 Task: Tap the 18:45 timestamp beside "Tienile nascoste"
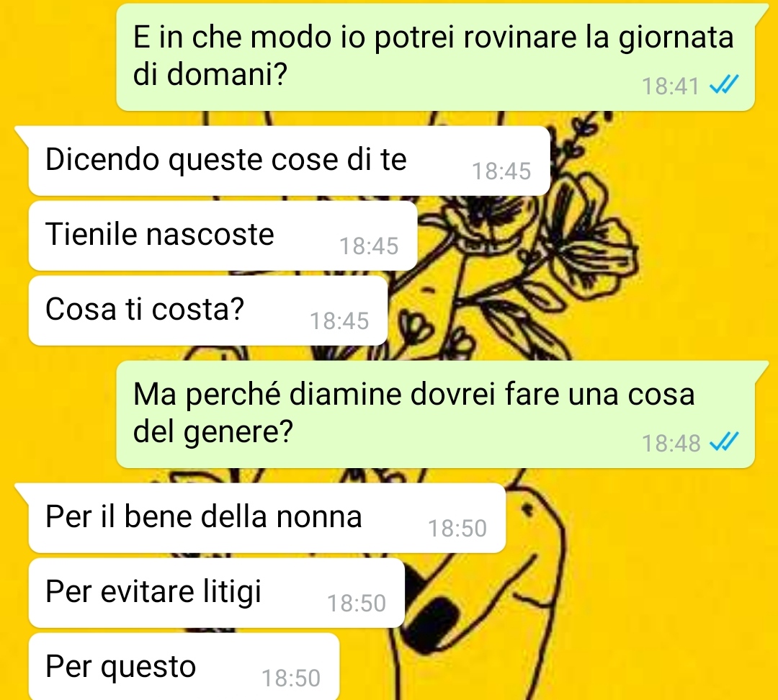click(369, 246)
